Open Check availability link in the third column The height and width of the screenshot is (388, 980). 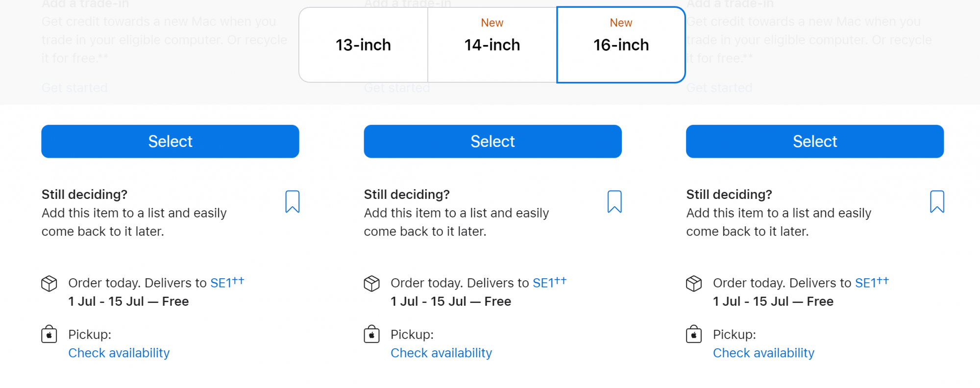763,353
